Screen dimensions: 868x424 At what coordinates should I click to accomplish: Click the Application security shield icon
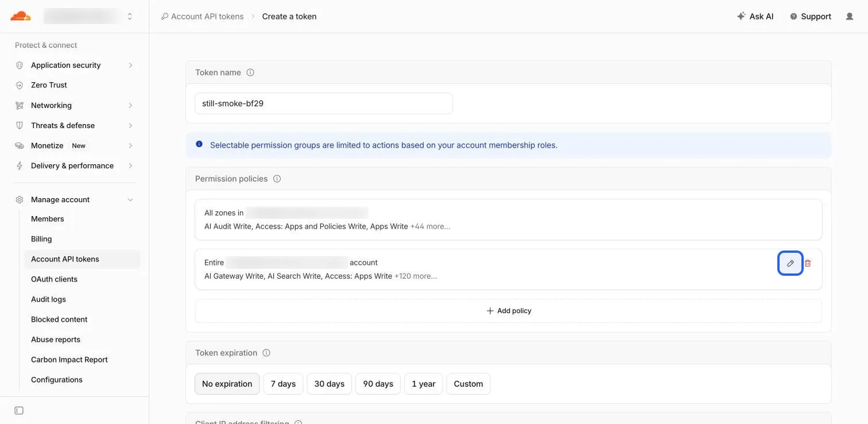pyautogui.click(x=20, y=65)
